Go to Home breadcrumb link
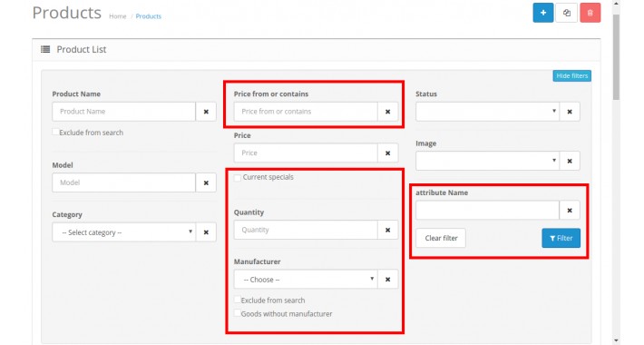Image resolution: width=644 pixels, height=345 pixels. pos(118,16)
